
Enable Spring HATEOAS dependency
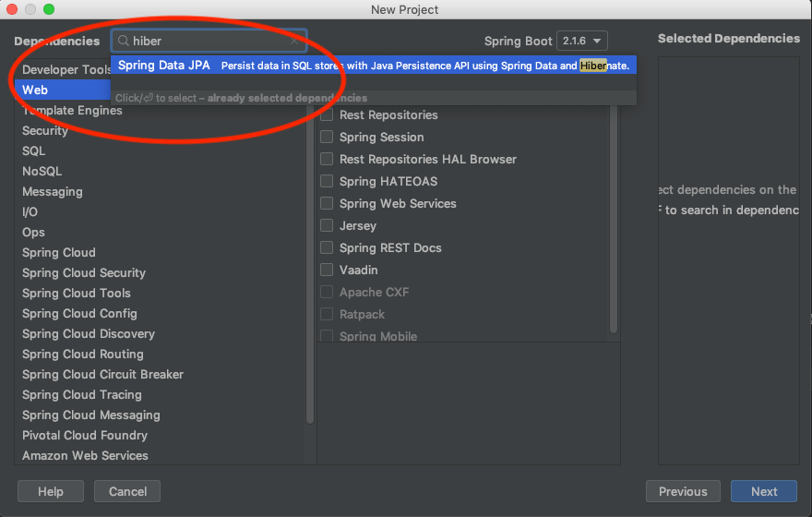coord(327,181)
